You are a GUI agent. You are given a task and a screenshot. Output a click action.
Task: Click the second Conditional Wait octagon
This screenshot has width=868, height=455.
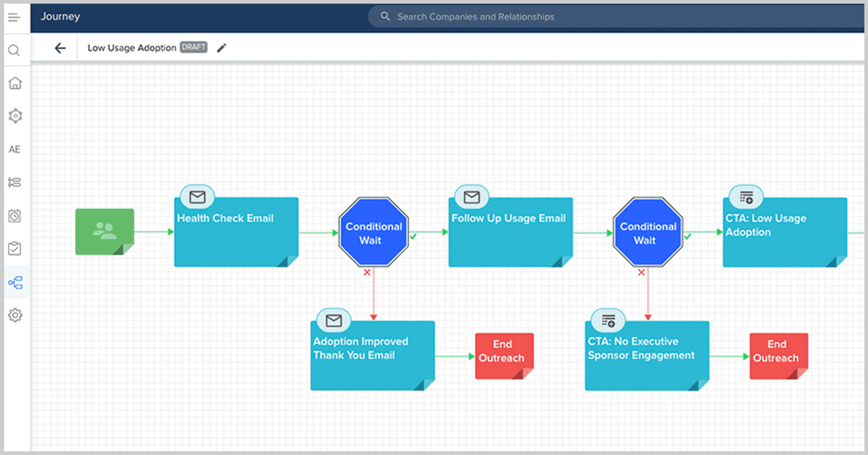click(x=648, y=232)
